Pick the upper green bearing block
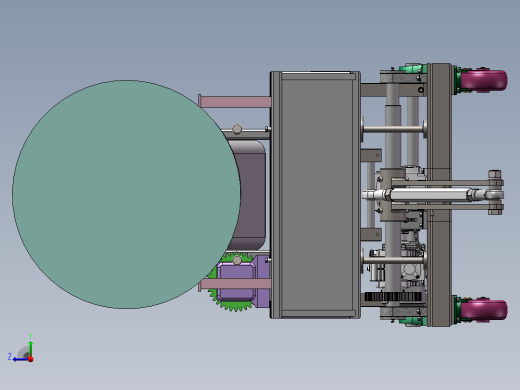 point(413,68)
